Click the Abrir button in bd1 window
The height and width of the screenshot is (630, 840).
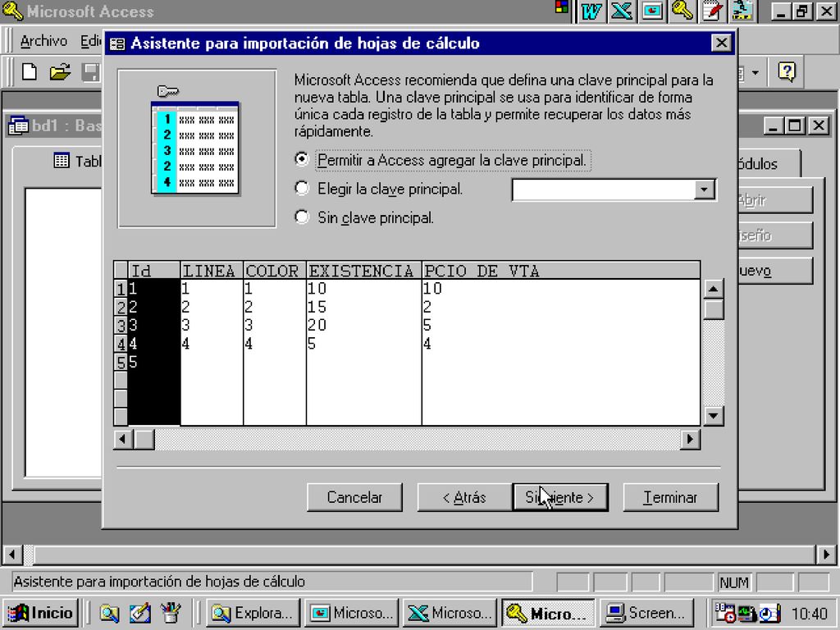[774, 200]
